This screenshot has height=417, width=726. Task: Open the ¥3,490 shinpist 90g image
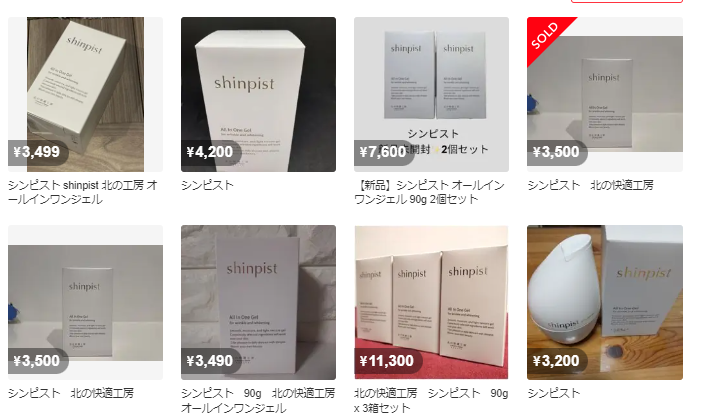[x=258, y=303]
